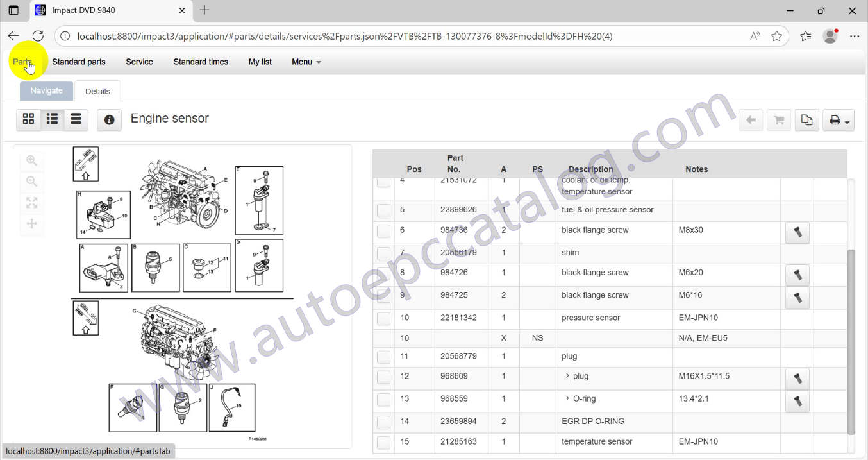Switch to the Navigate tab

pyautogui.click(x=46, y=90)
